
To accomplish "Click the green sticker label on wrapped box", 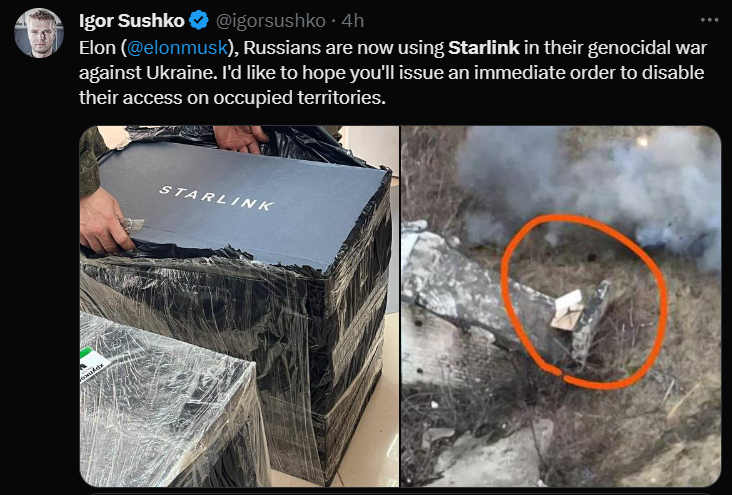I will point(93,364).
